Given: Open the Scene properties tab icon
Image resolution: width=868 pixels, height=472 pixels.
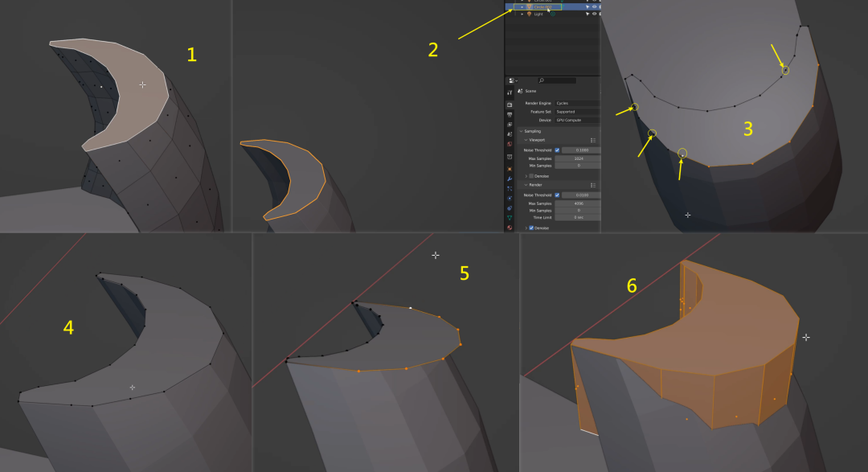Looking at the screenshot, I should pos(510,134).
